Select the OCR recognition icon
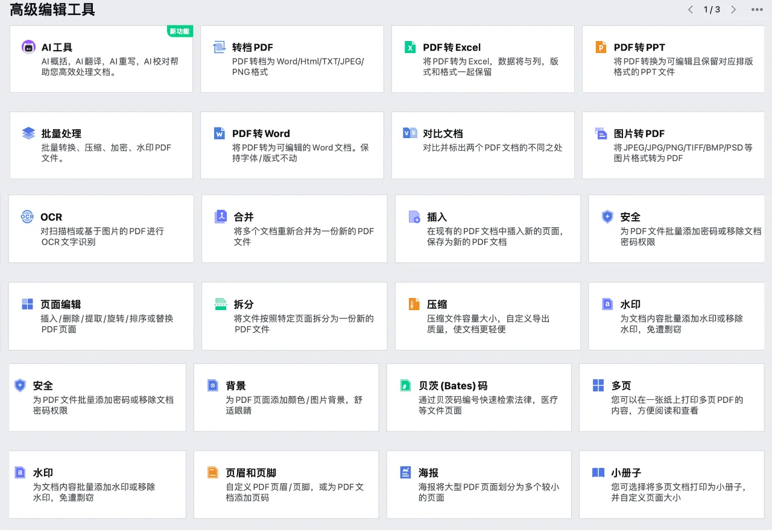 (27, 217)
